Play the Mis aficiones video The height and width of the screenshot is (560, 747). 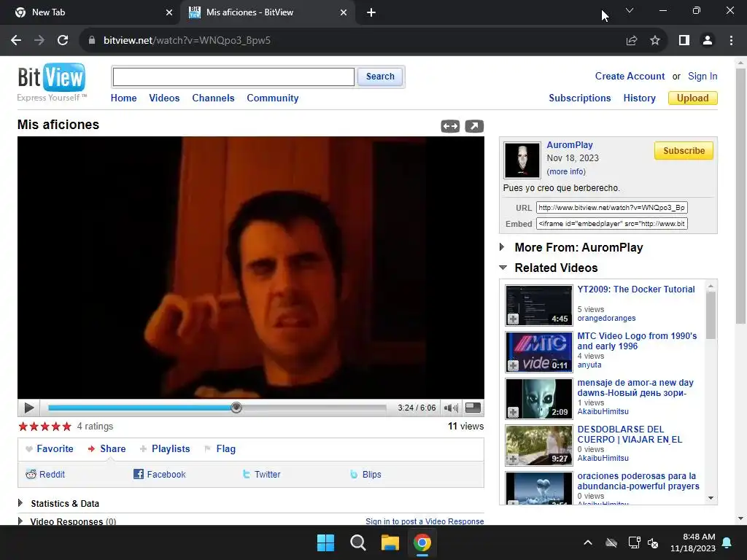point(29,408)
